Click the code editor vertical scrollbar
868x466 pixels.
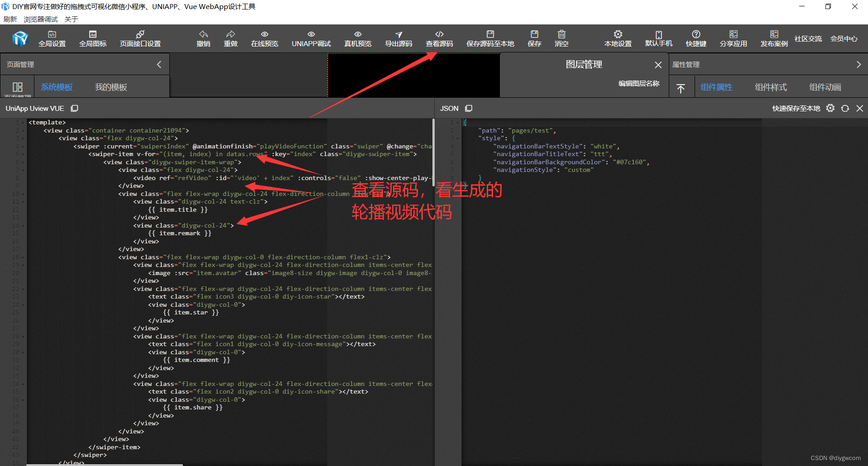(x=433, y=152)
